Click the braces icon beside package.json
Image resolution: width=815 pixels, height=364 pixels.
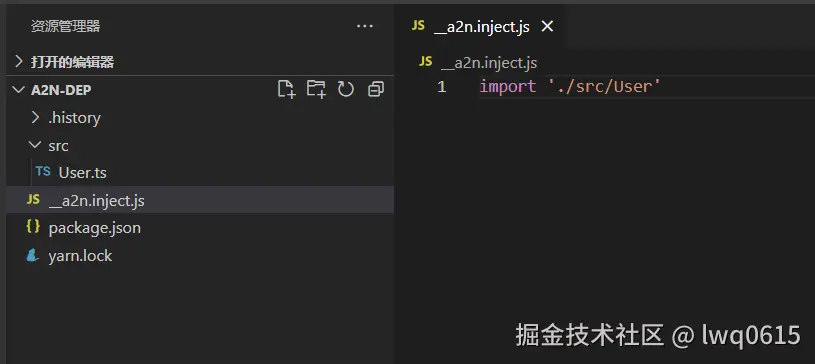[33, 227]
